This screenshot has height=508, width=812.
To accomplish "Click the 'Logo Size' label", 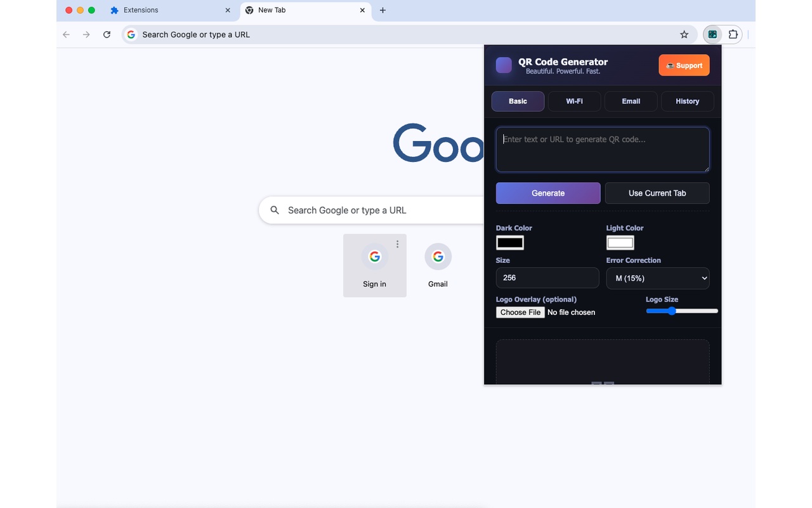I will point(662,299).
